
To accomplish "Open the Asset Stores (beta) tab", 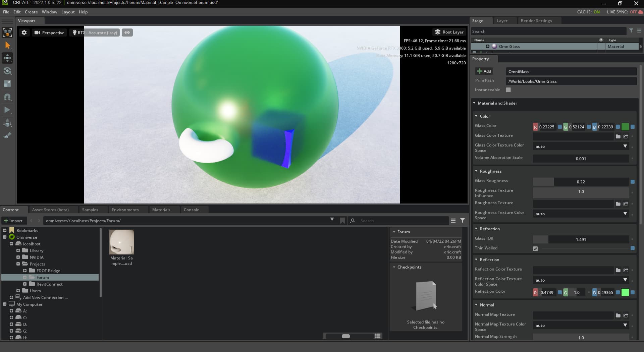I will (50, 210).
